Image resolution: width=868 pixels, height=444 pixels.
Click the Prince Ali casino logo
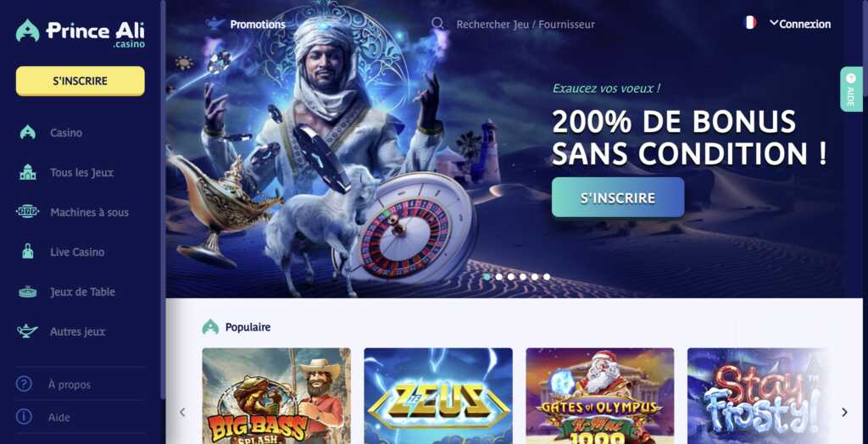[x=81, y=32]
